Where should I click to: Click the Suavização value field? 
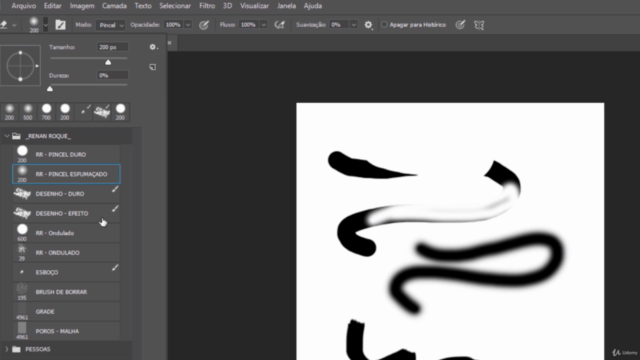click(339, 25)
